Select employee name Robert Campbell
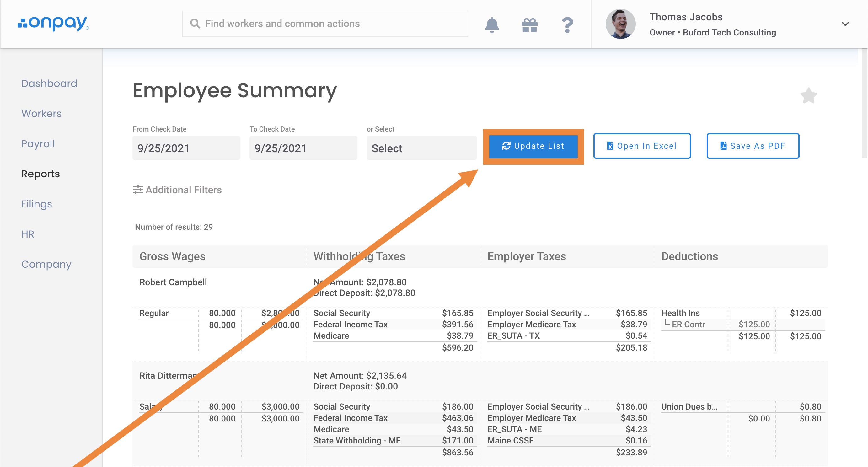 click(x=173, y=282)
